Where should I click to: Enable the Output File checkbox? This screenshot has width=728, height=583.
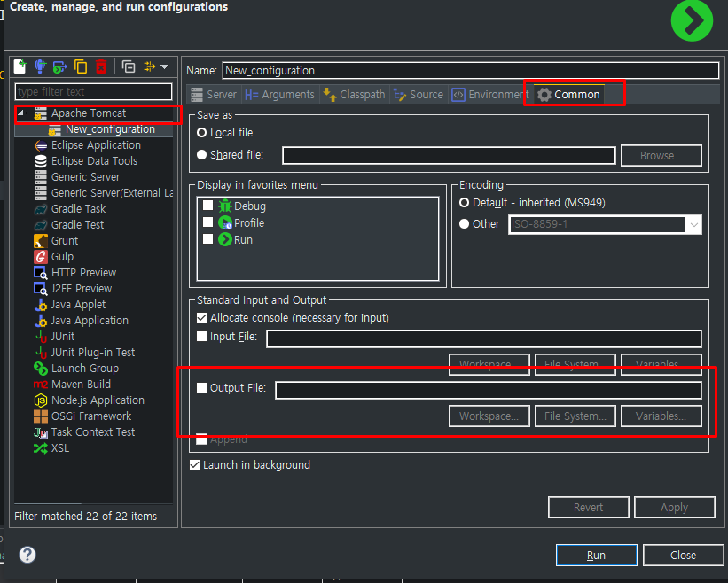(x=201, y=388)
